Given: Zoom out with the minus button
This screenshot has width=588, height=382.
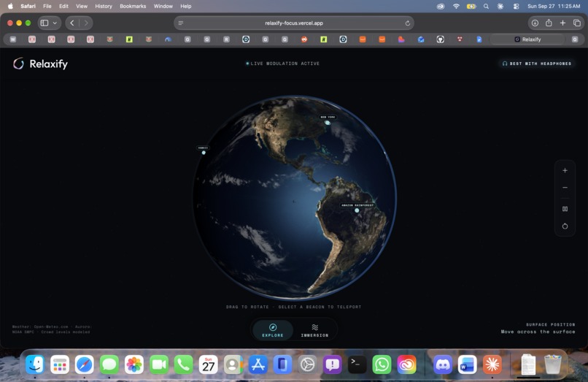Looking at the screenshot, I should click(x=565, y=188).
